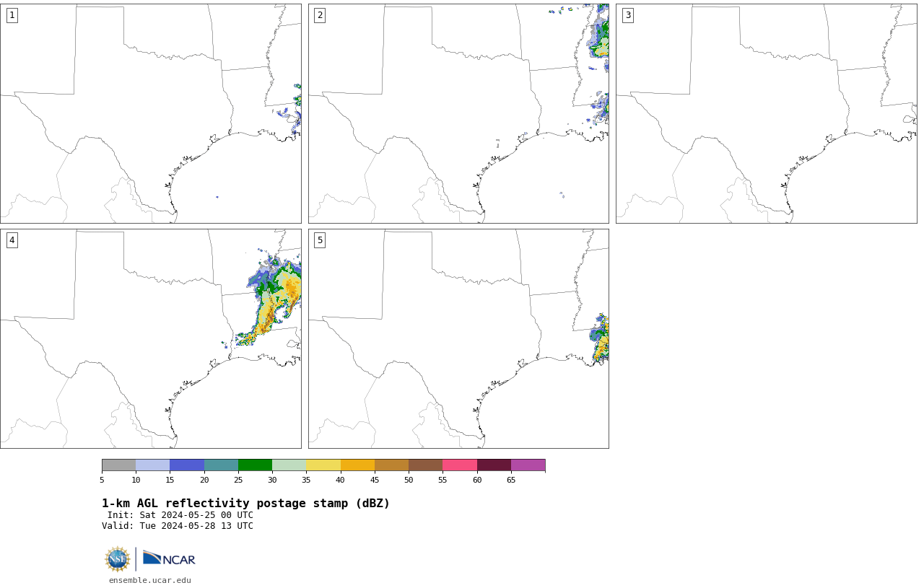
Task: Click the dark green 25-30 dBZ swatch
Action: 255,465
